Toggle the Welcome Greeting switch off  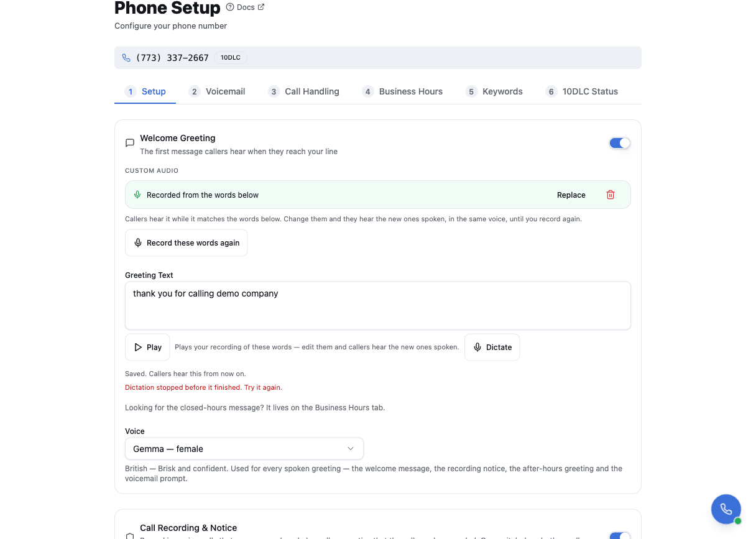click(620, 143)
